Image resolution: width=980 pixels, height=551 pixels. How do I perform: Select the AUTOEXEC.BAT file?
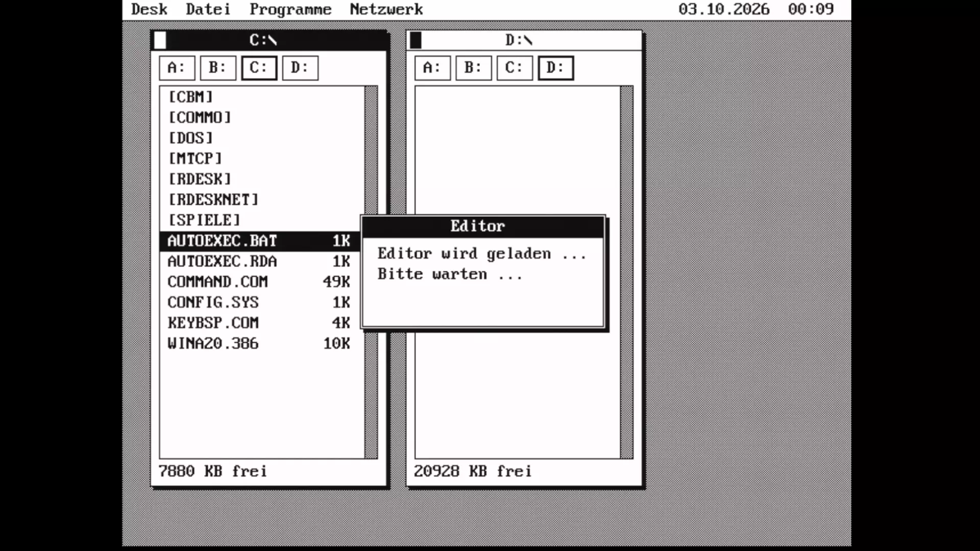(x=260, y=241)
